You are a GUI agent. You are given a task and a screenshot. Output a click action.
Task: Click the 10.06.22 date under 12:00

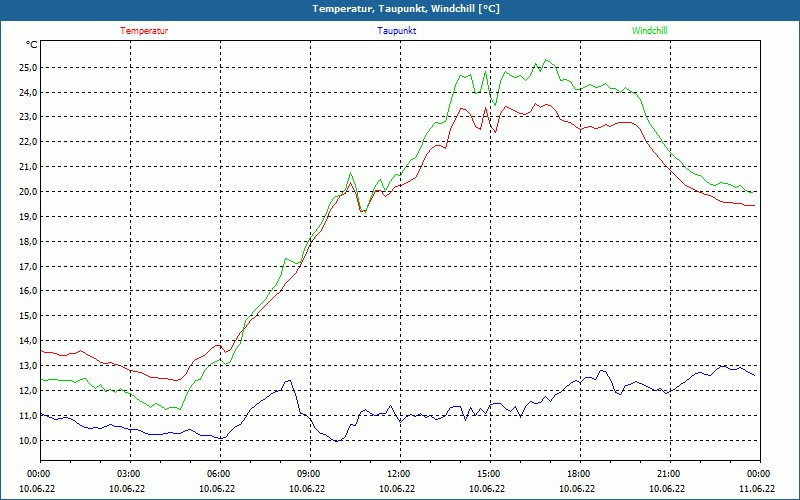(x=397, y=489)
